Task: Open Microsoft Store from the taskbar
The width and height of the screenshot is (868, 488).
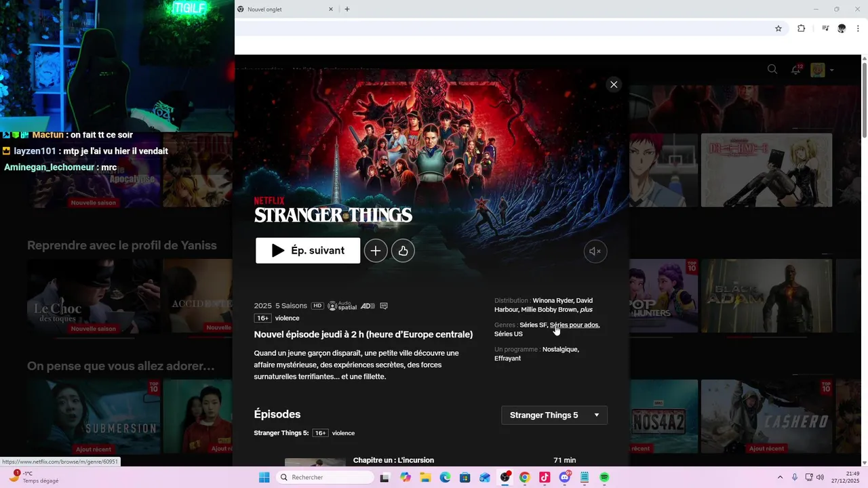Action: 465,478
